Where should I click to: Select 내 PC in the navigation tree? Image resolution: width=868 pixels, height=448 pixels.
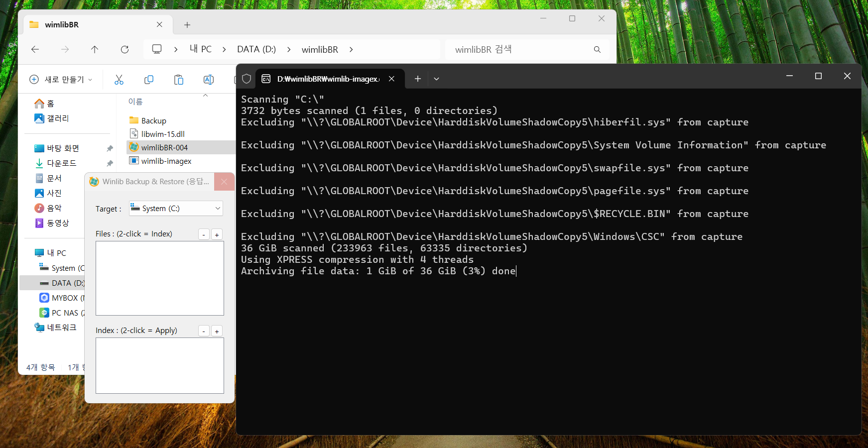50,253
